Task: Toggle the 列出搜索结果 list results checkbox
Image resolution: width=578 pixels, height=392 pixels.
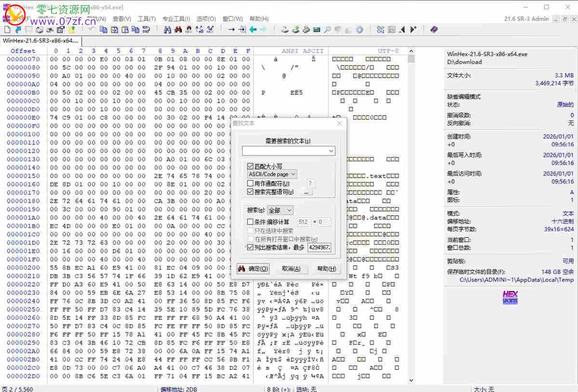Action: [250, 248]
